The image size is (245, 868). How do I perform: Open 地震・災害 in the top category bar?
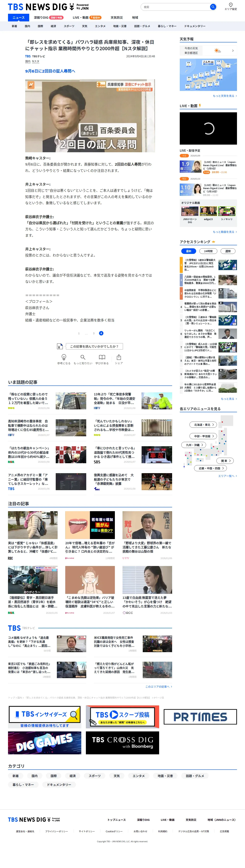click(120, 26)
